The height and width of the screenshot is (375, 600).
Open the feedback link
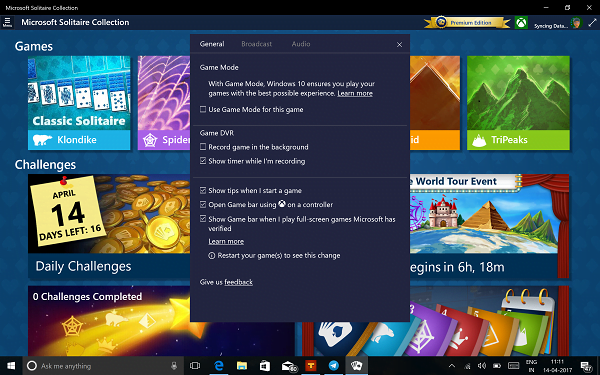pos(238,282)
